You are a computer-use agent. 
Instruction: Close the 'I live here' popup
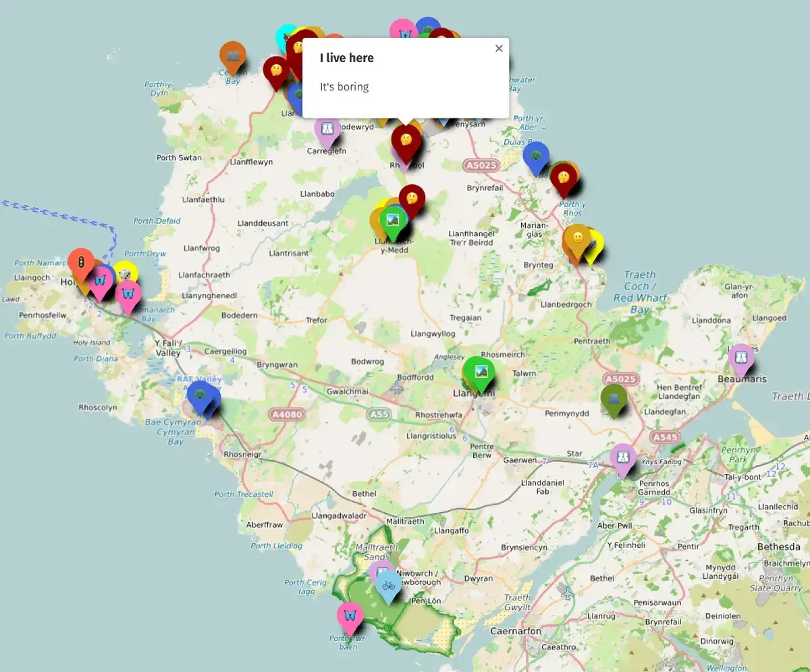click(499, 49)
